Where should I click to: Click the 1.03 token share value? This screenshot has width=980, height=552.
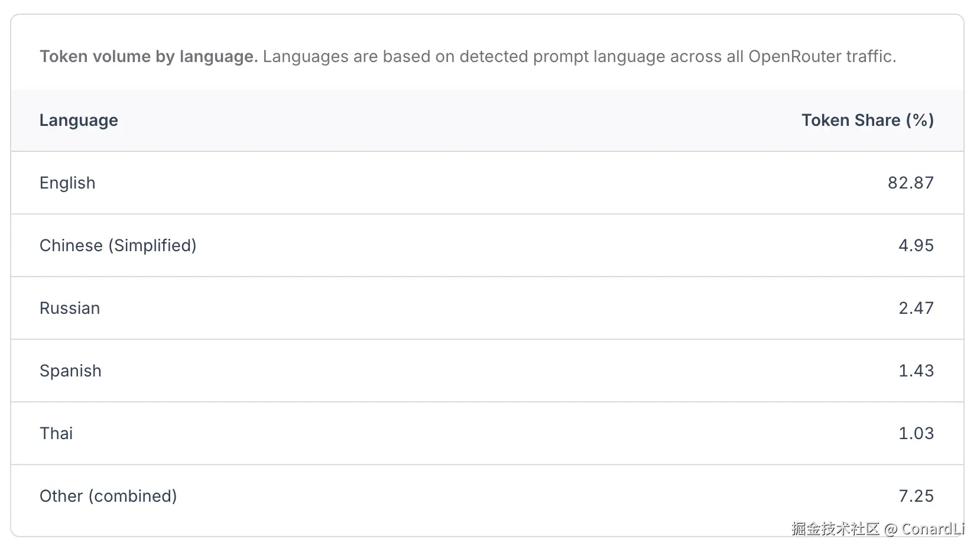916,434
